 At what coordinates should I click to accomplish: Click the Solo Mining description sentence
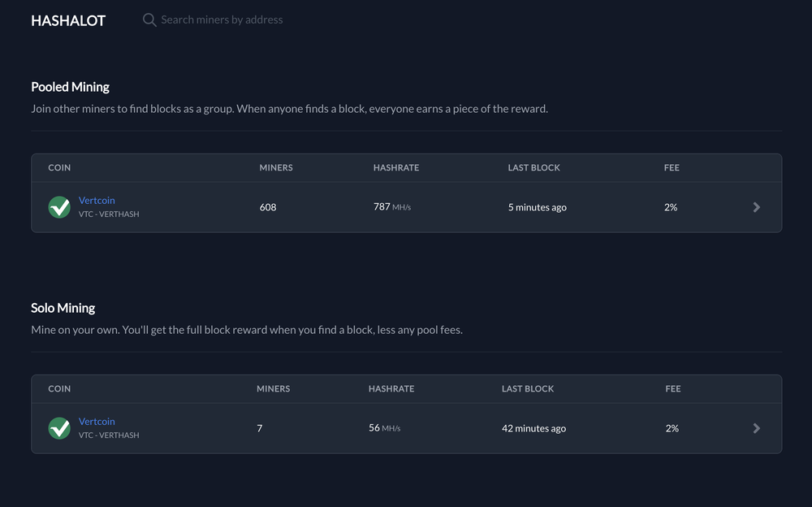click(x=247, y=330)
